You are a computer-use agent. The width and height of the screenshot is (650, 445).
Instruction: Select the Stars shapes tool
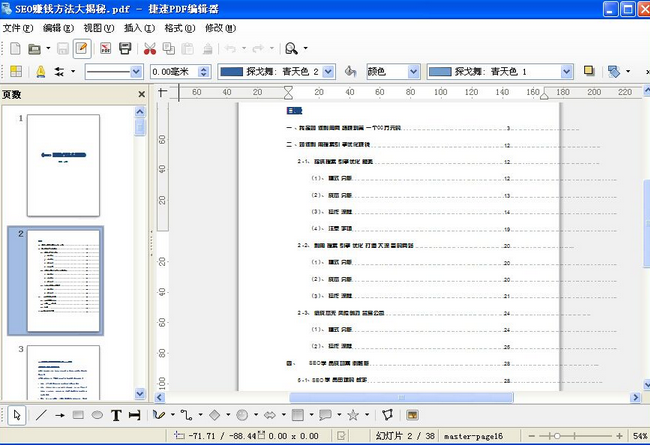[353, 415]
